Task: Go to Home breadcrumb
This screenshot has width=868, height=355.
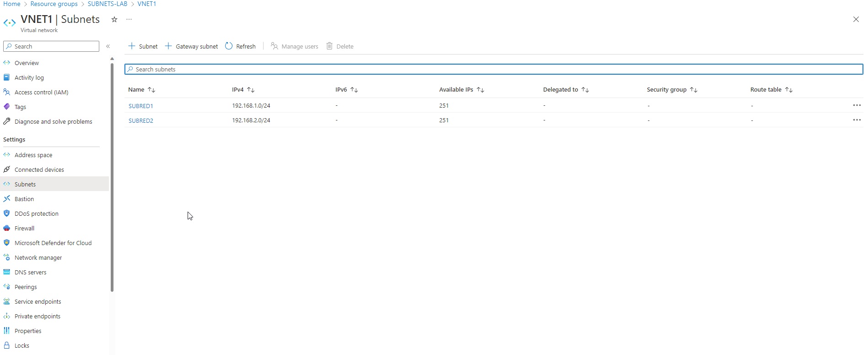Action: point(12,4)
